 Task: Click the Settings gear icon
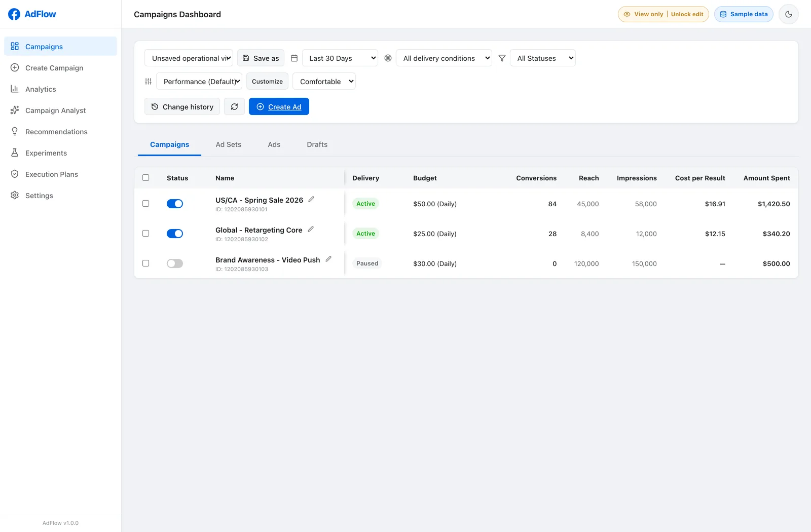click(x=15, y=195)
